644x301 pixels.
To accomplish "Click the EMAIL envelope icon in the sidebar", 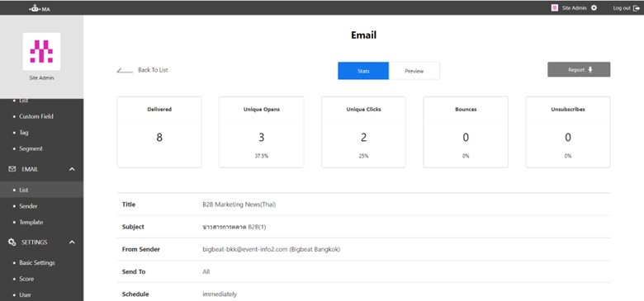I will [x=12, y=169].
